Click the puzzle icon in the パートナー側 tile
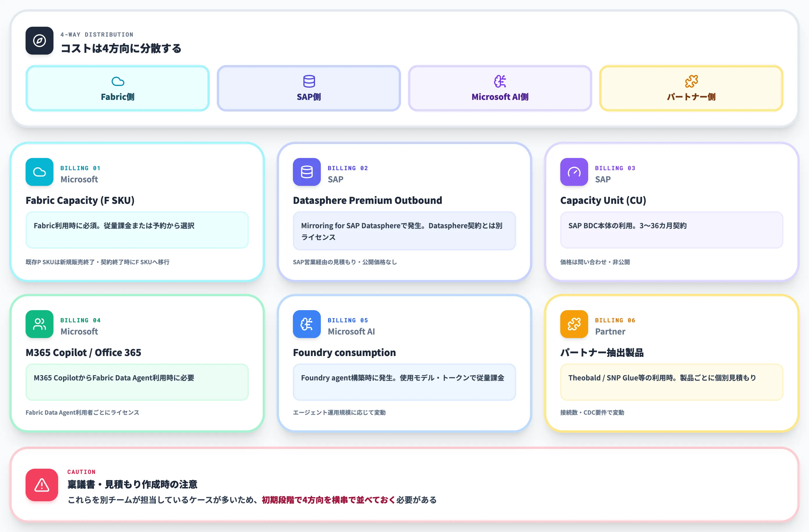This screenshot has height=532, width=809. (691, 82)
